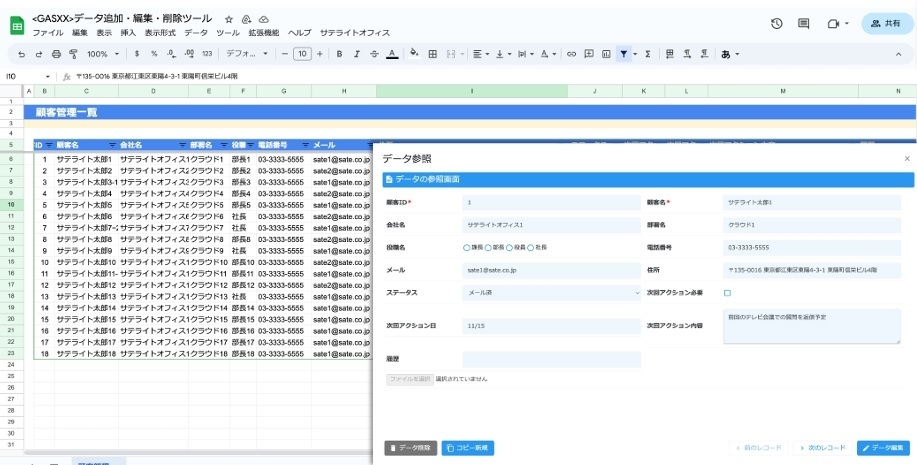This screenshot has width=917, height=465.
Task: Open the データ menu
Action: coord(196,33)
